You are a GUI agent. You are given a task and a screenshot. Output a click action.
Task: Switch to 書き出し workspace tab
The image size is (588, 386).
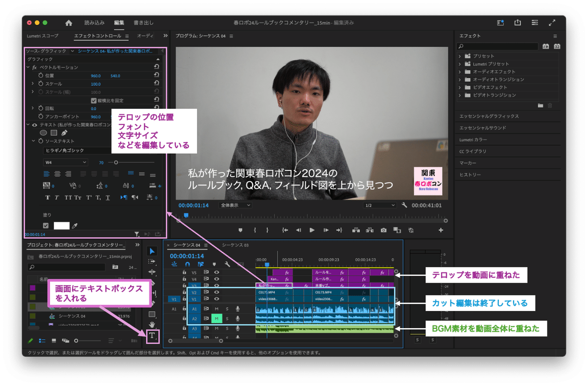pyautogui.click(x=144, y=23)
